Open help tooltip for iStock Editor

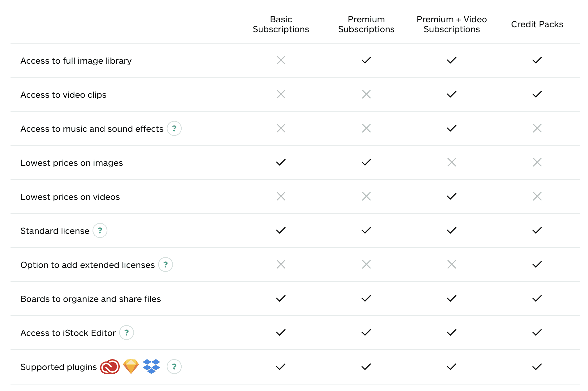(126, 333)
